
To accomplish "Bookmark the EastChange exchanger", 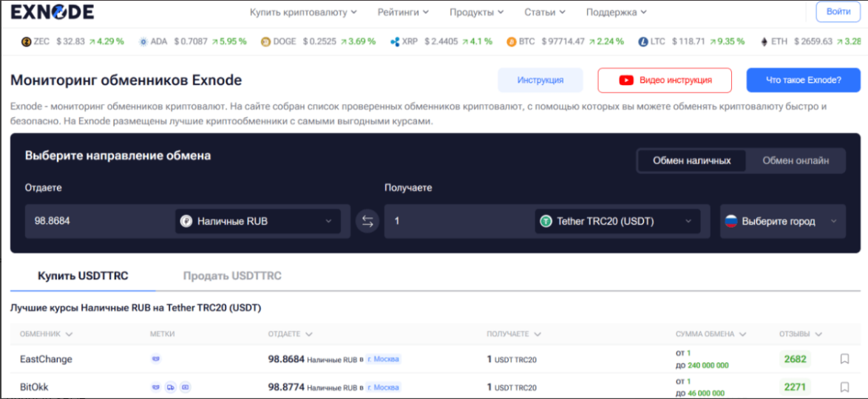I will coord(844,359).
